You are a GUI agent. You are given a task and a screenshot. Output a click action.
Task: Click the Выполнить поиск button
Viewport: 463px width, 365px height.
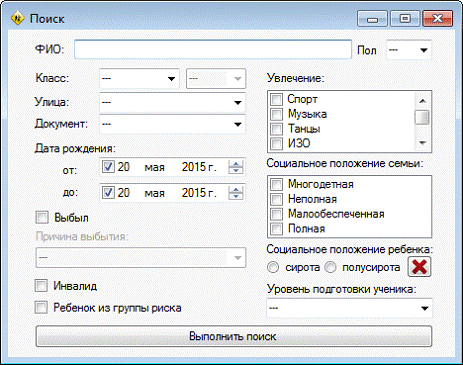[234, 336]
